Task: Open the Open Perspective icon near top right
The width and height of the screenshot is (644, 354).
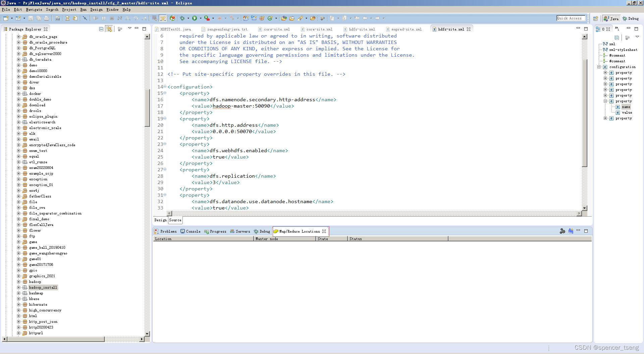Action: tap(596, 18)
